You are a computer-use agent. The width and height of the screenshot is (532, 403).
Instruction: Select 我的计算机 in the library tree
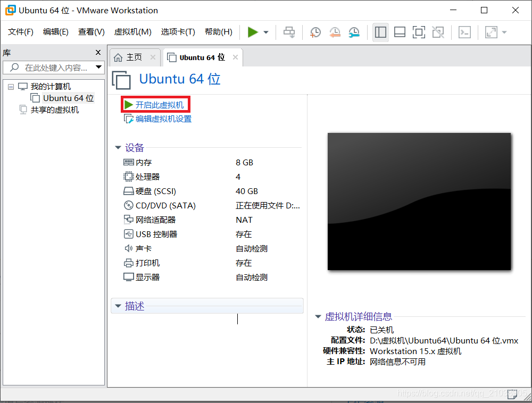[51, 87]
